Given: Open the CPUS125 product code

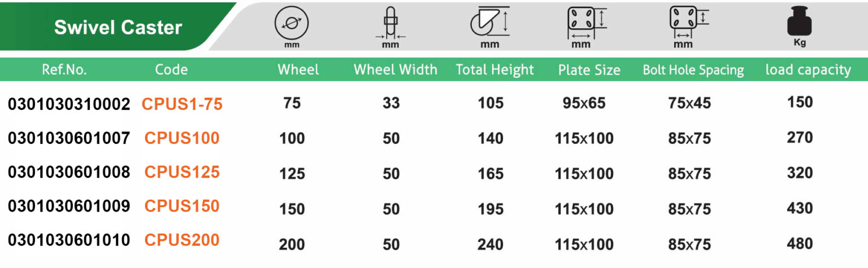Looking at the screenshot, I should tap(182, 172).
